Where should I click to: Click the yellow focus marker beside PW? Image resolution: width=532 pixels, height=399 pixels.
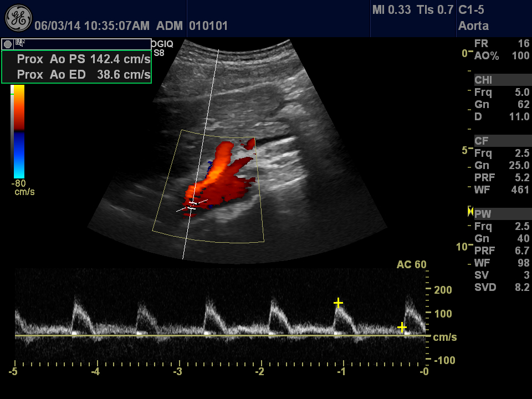pyautogui.click(x=470, y=211)
